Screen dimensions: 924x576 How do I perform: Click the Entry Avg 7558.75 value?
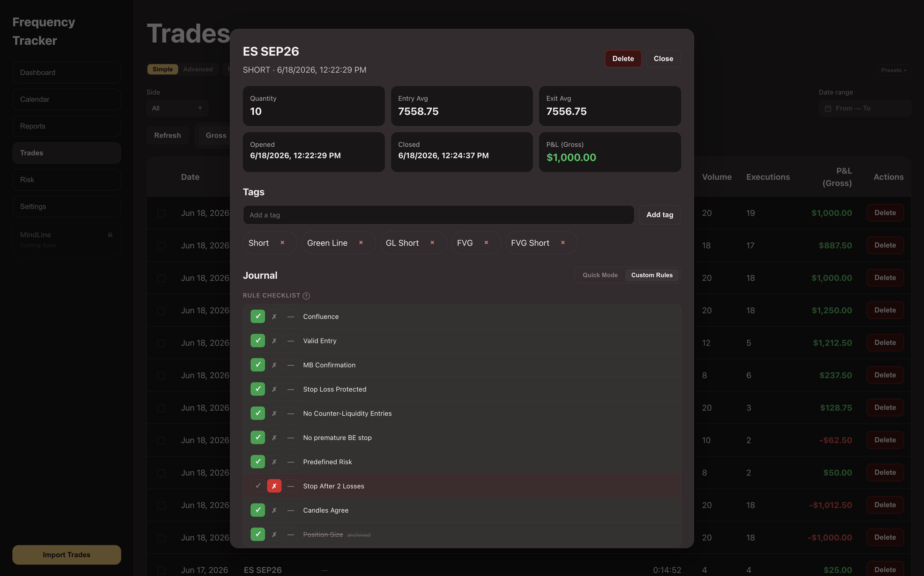[418, 111]
